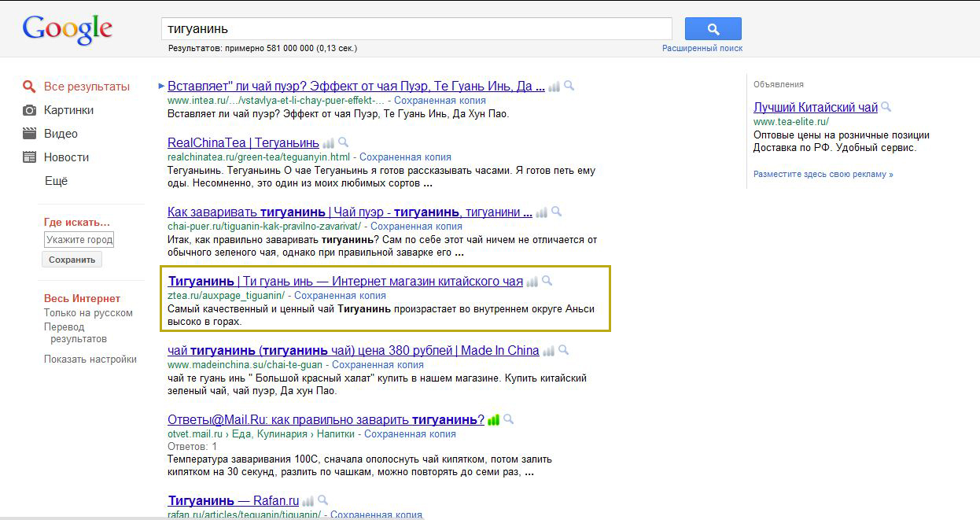This screenshot has width=980, height=520.
Task: Click the camera icon beside Картинки
Action: point(29,110)
